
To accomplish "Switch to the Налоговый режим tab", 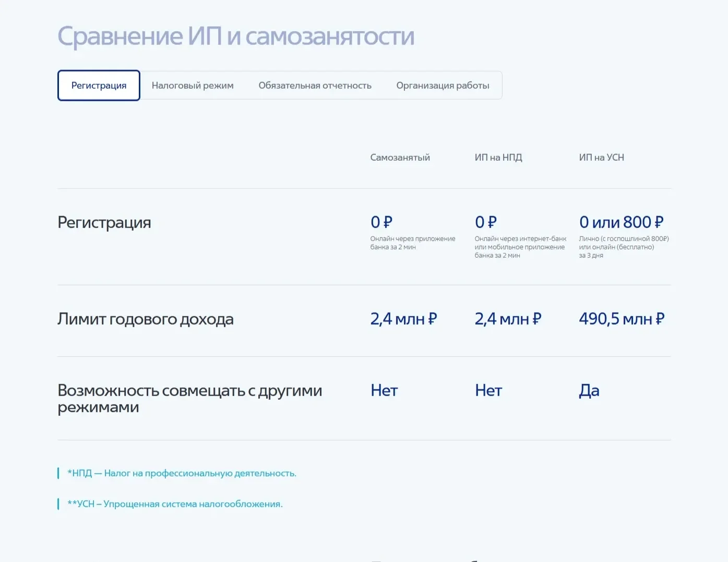I will [193, 86].
